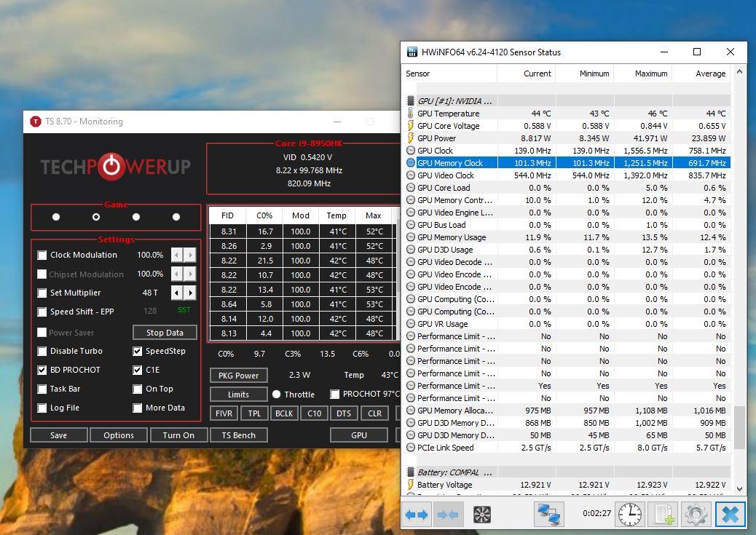
Task: Click HWiNFO scrollbar down arrow
Action: point(739,488)
